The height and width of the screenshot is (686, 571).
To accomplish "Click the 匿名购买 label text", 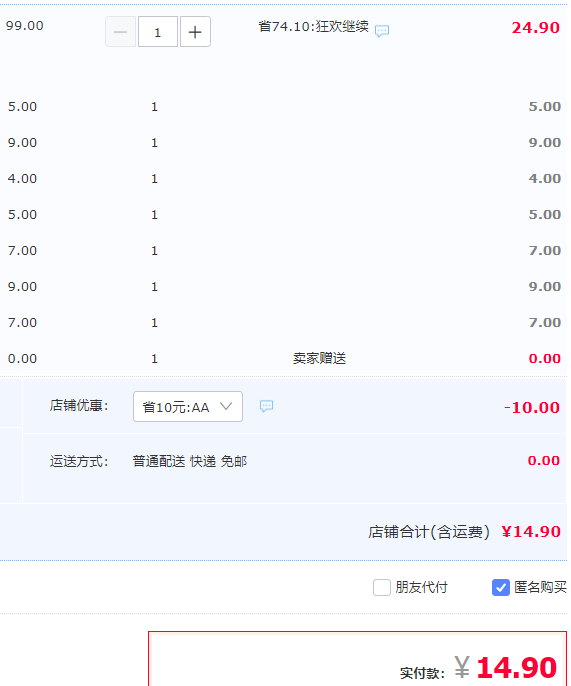I will coord(540,587).
